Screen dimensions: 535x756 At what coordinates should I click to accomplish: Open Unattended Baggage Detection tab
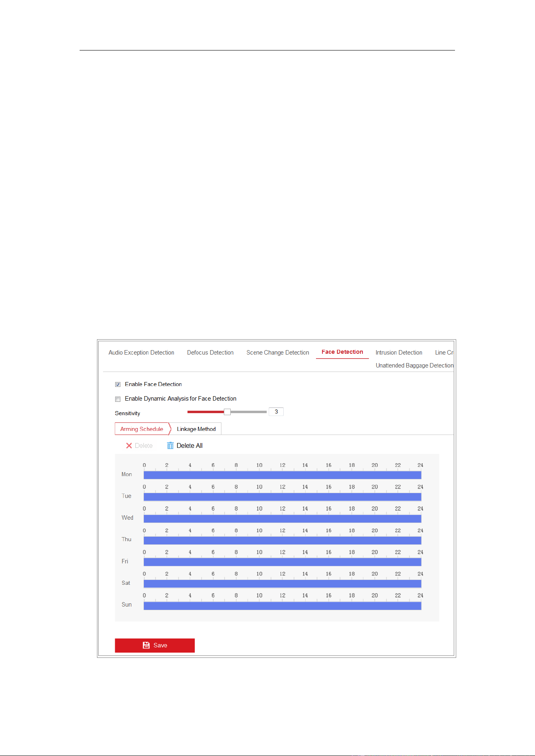tap(415, 365)
